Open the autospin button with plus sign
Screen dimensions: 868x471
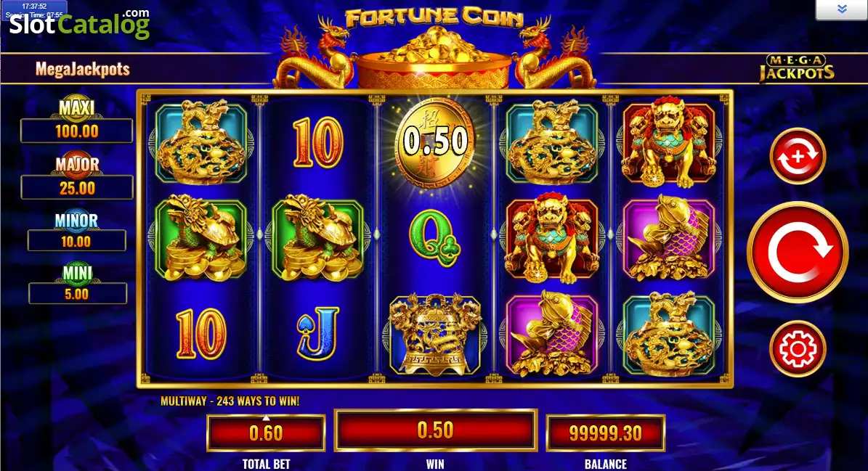[x=798, y=156]
